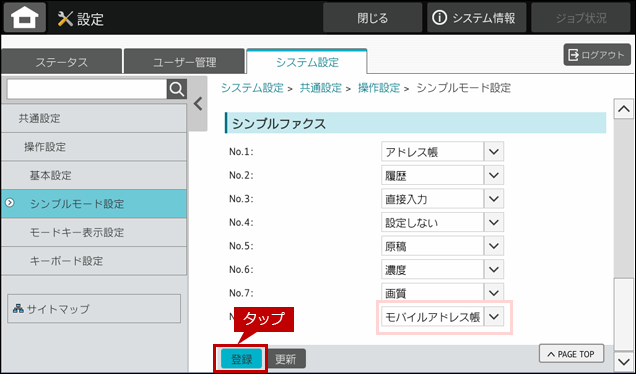This screenshot has width=636, height=374.
Task: Go to the home screen icon
Action: coord(25,18)
